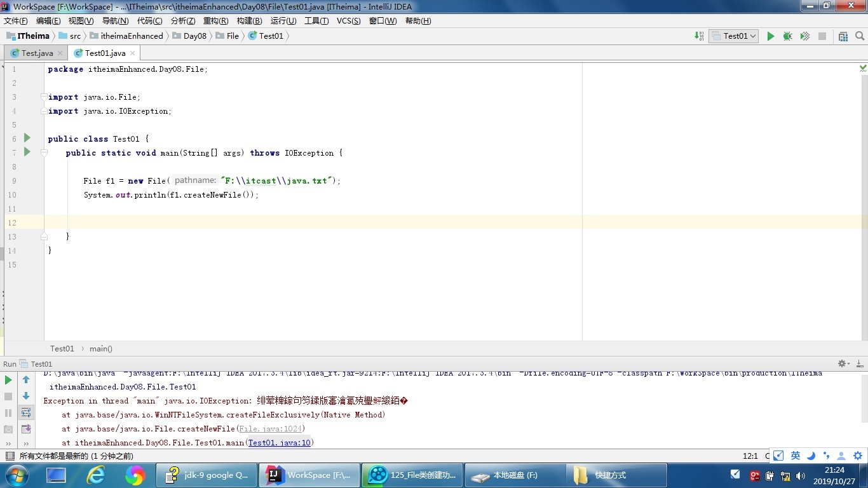Click run gutter arrow beside class Test01
The height and width of the screenshot is (488, 868).
click(27, 138)
